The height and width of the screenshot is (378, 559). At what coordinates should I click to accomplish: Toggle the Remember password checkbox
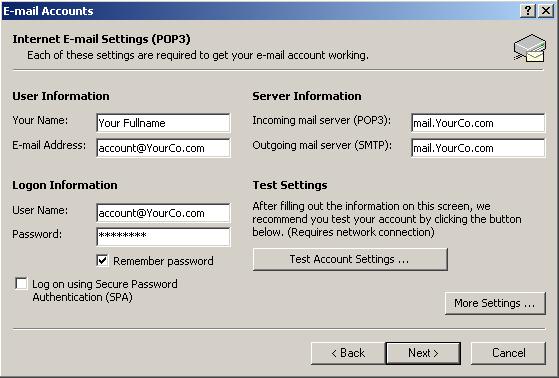point(102,261)
